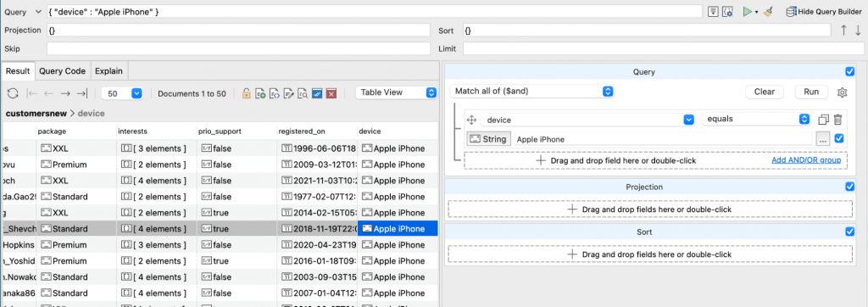This screenshot has width=868, height=307.
Task: Switch to the Query Code tab
Action: (x=63, y=71)
